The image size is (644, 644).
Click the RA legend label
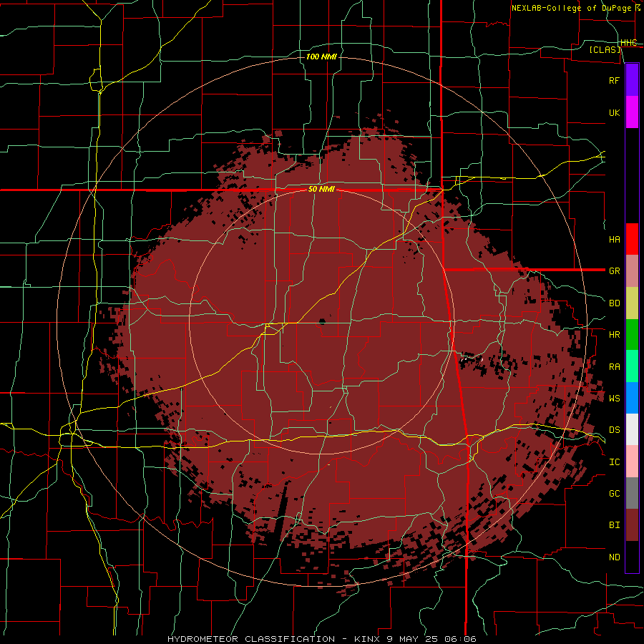(x=614, y=367)
